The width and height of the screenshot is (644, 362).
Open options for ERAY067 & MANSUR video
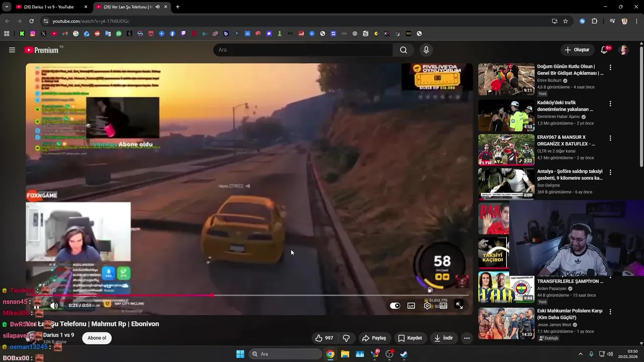[x=610, y=138]
